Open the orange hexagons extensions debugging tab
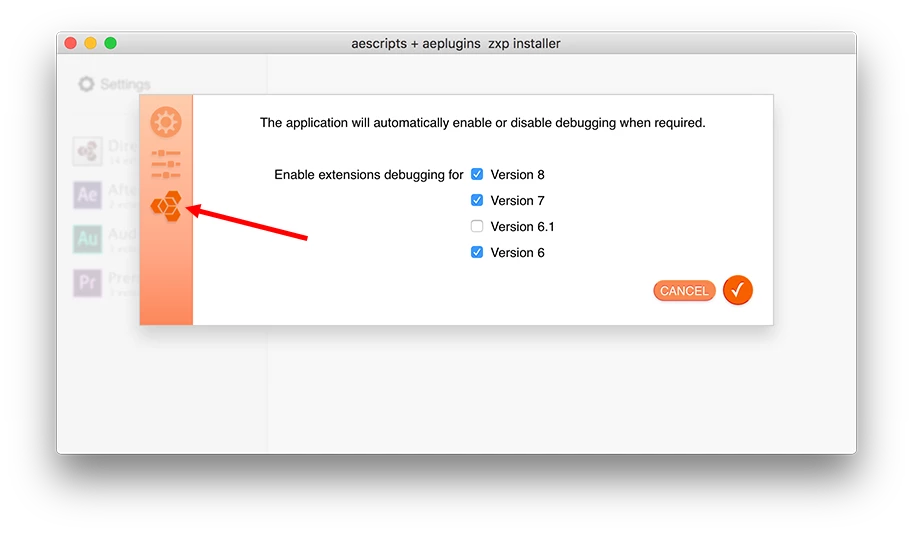Viewport: 912px width, 534px height. pos(166,206)
